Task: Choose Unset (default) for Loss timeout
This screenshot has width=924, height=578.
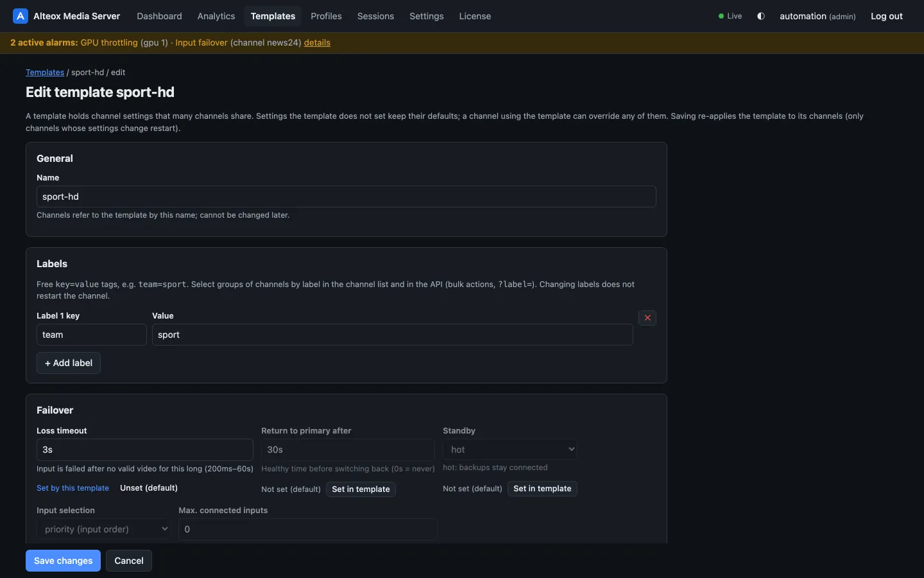Action: tap(149, 488)
